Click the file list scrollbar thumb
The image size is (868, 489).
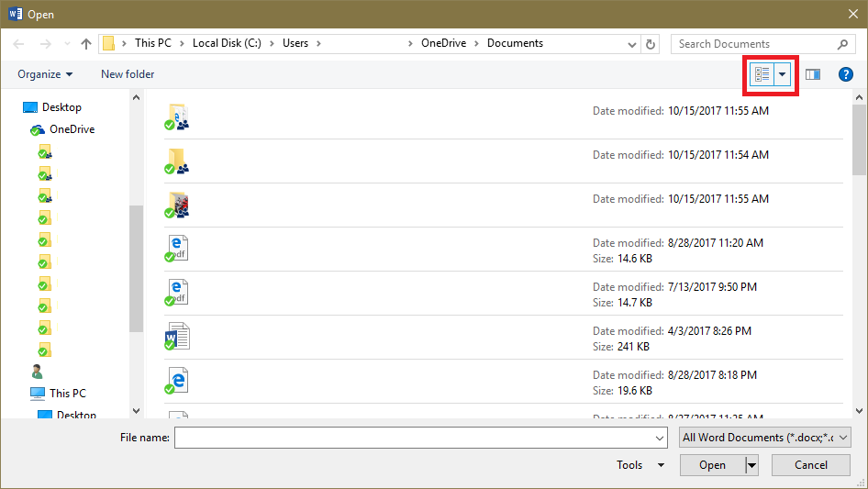click(x=859, y=139)
